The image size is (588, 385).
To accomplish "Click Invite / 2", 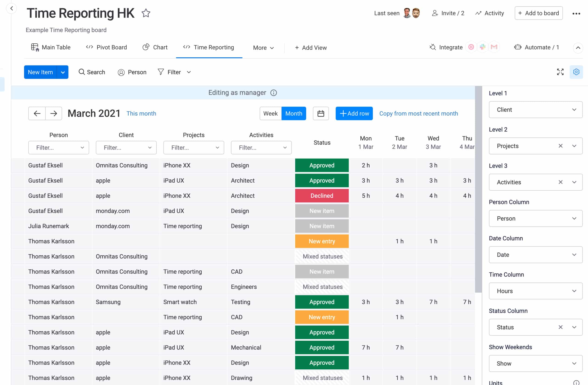I will pyautogui.click(x=448, y=13).
